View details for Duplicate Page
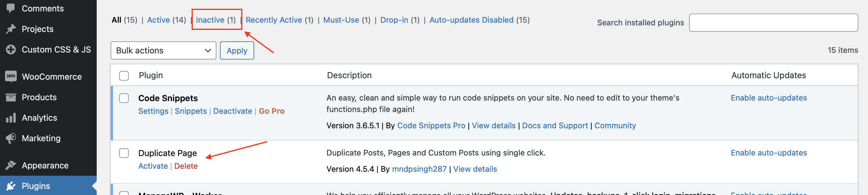This screenshot has height=195, width=868. 475,169
